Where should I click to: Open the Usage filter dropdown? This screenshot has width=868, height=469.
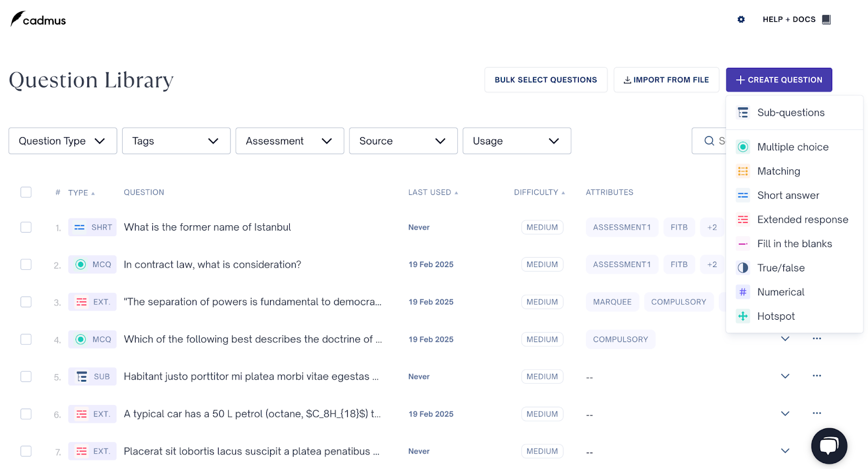[x=517, y=141]
